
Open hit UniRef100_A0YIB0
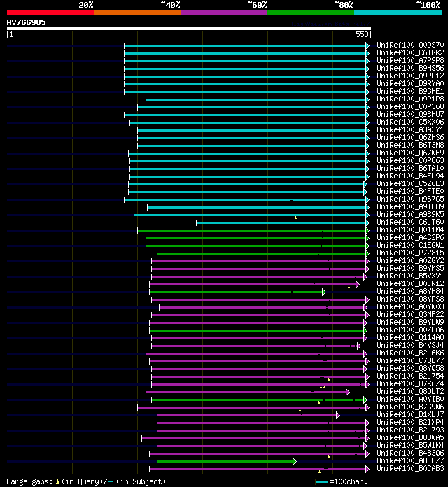pos(410,400)
